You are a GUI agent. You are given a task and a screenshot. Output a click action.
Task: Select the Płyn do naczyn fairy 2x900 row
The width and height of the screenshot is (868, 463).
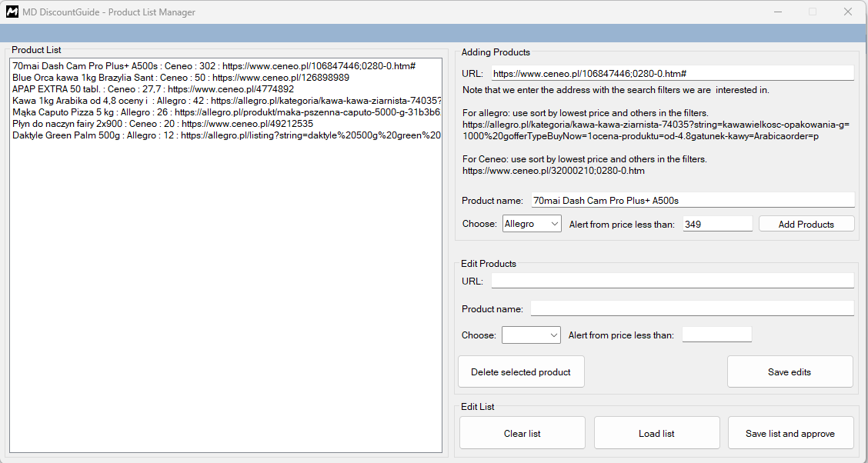point(226,124)
